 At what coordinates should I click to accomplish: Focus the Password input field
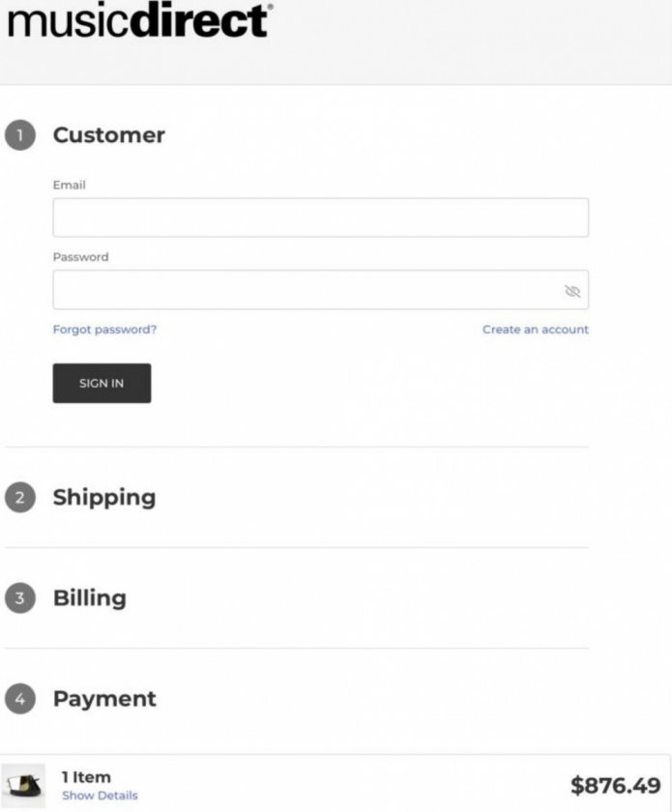click(321, 289)
